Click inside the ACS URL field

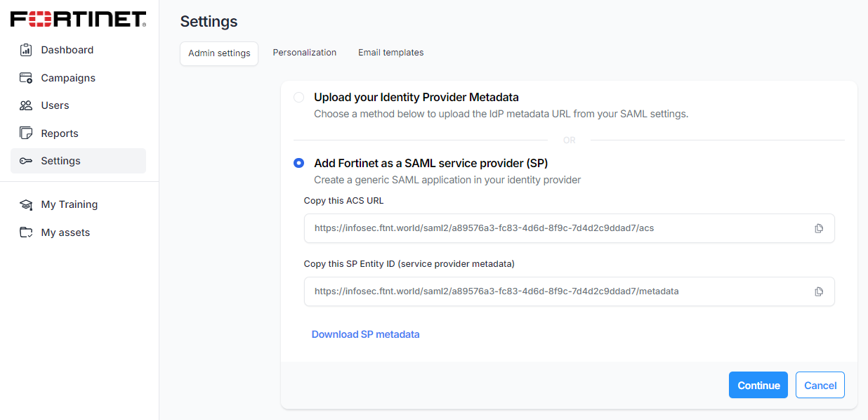pos(548,228)
